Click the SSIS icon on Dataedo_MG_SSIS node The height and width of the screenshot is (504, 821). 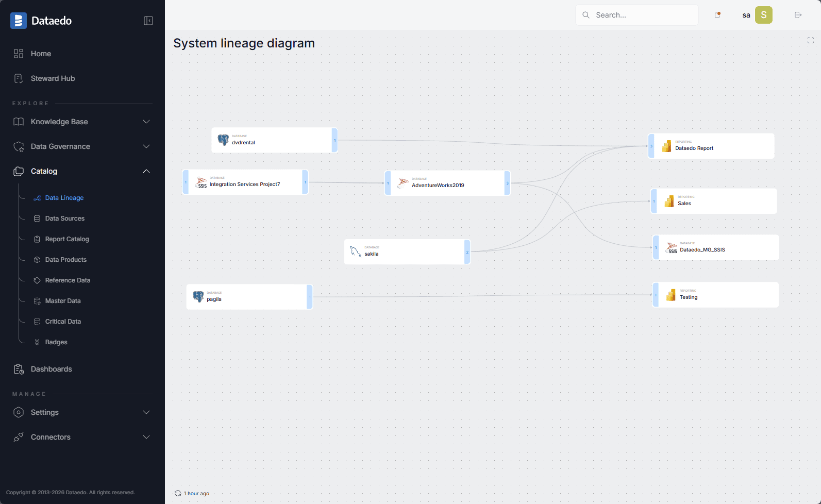coord(671,248)
